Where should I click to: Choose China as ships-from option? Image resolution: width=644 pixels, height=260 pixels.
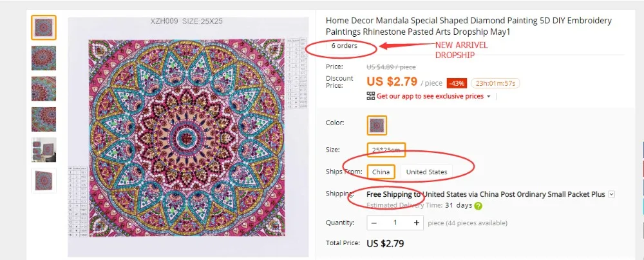(x=381, y=172)
